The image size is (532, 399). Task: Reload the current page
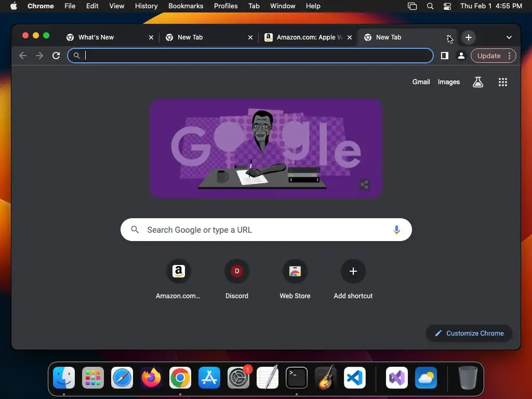(56, 56)
